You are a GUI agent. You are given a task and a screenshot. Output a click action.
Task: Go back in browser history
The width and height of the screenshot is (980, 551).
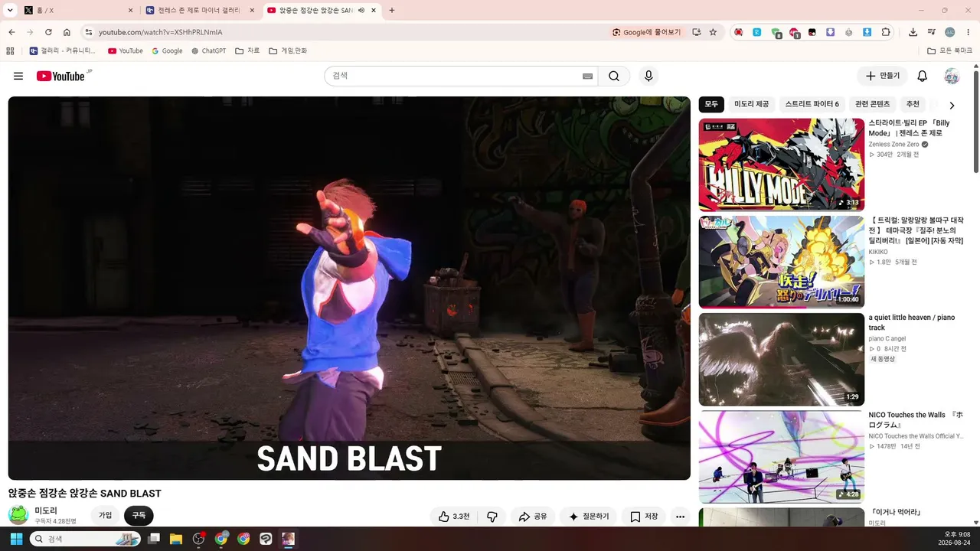pyautogui.click(x=11, y=32)
